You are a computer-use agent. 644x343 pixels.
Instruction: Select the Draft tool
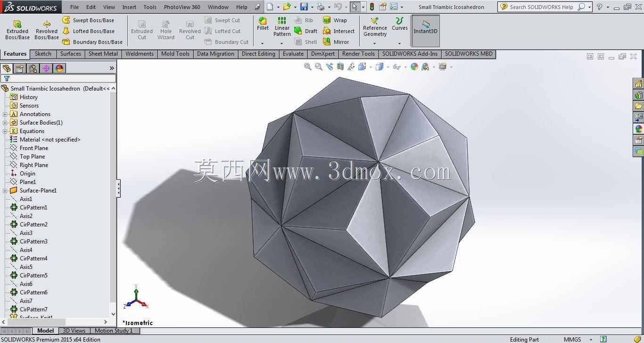(x=306, y=31)
